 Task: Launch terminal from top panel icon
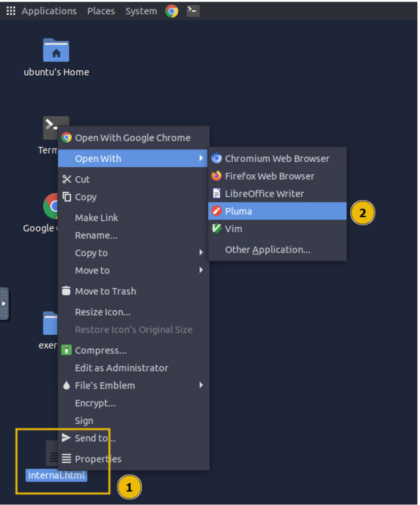pyautogui.click(x=193, y=11)
